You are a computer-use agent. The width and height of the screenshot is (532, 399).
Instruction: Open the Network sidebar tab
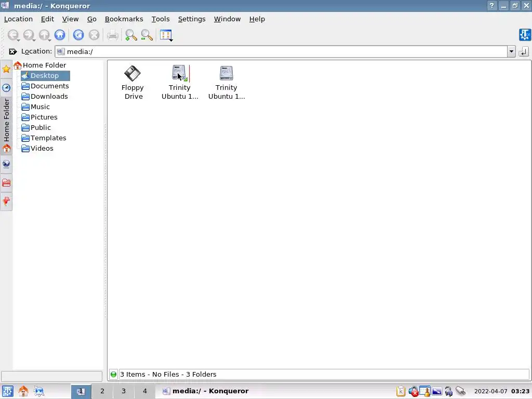[6, 164]
